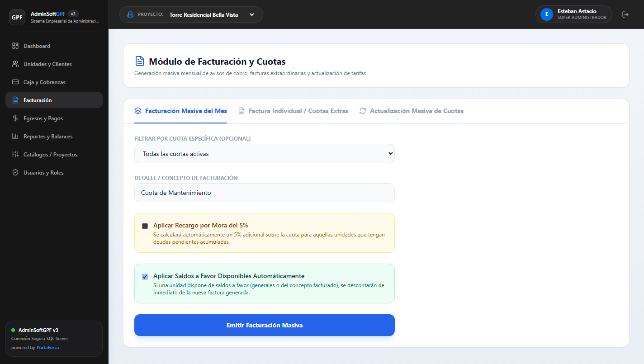Click the Aplicar Saldos a Favor label text
Screen dimensions: 644x364
pos(229,276)
